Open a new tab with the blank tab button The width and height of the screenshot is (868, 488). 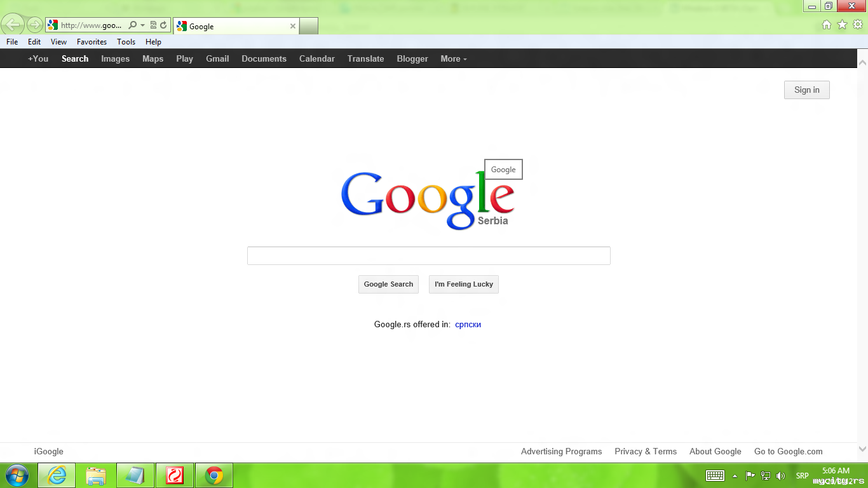(x=309, y=26)
